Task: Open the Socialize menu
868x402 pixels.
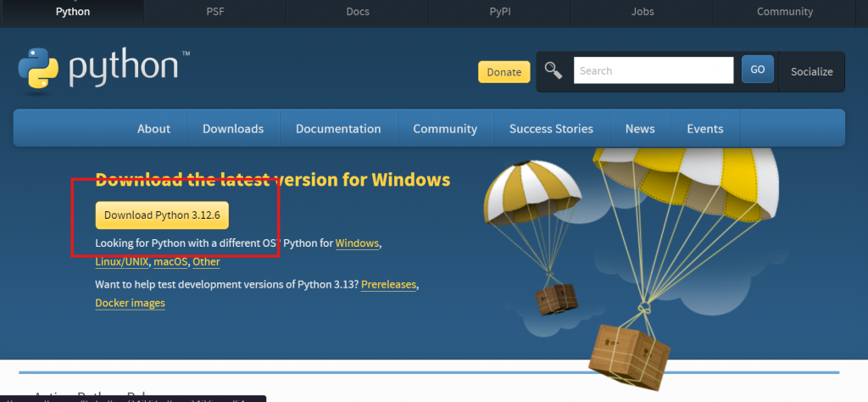Action: [x=811, y=71]
